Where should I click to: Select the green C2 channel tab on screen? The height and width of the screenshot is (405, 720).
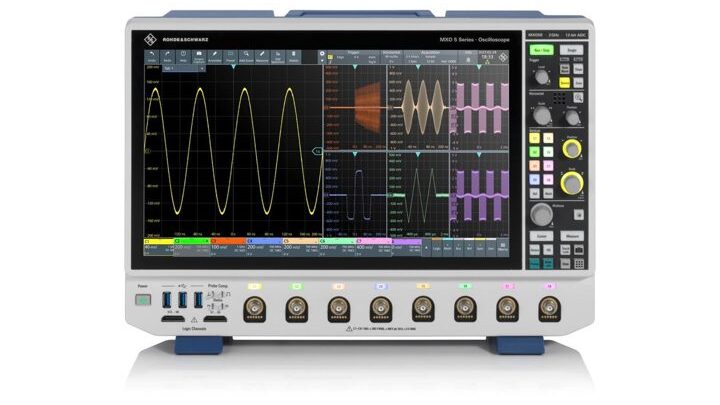(x=192, y=246)
